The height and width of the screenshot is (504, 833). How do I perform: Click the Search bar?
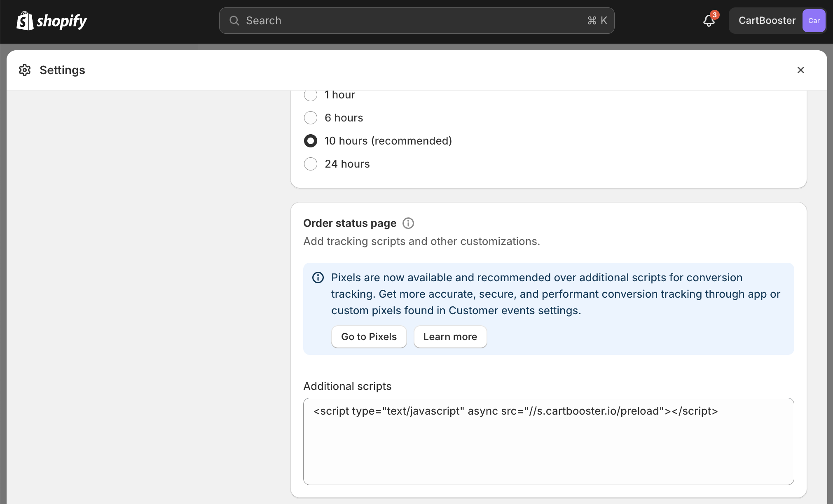[416, 20]
